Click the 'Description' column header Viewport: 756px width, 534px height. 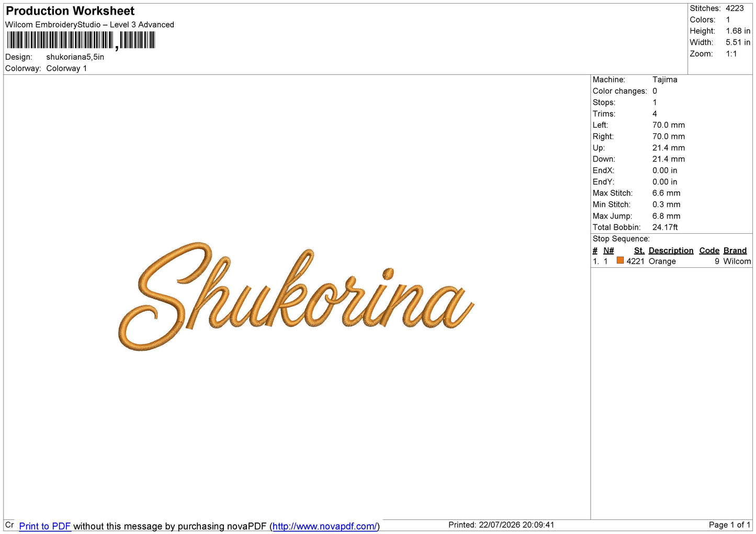[671, 251]
